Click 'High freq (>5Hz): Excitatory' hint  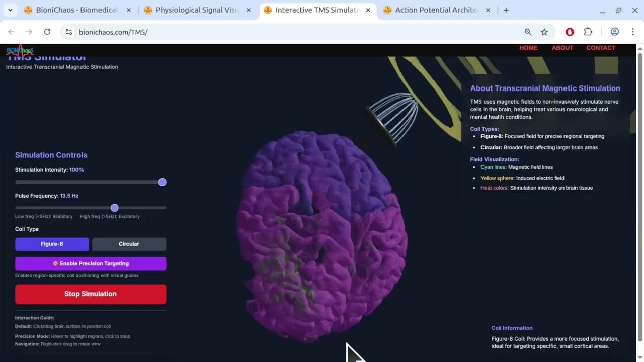click(x=110, y=216)
